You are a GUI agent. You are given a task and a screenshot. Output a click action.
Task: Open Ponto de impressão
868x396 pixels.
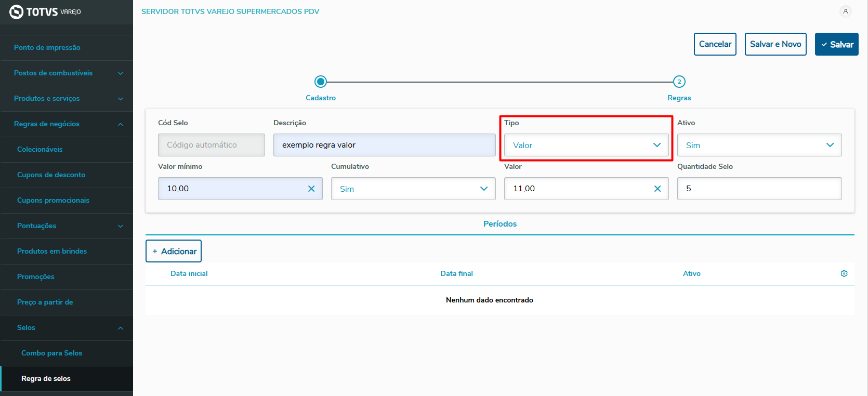tap(67, 48)
